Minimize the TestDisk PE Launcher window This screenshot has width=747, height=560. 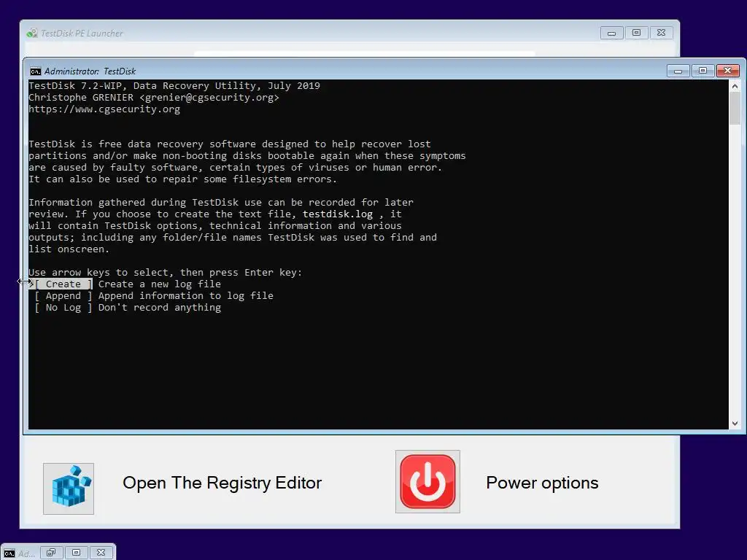pyautogui.click(x=612, y=33)
